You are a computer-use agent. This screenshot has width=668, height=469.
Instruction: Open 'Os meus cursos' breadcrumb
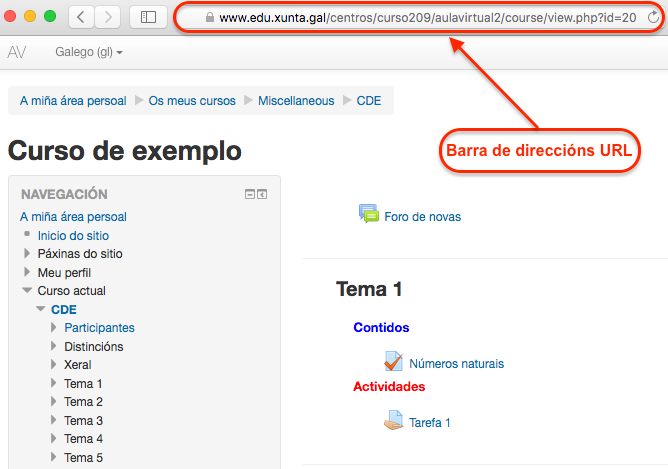point(192,101)
